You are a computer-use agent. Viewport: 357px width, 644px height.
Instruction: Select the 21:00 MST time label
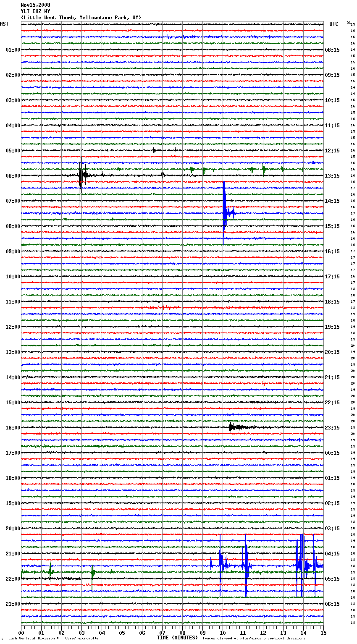pyautogui.click(x=13, y=554)
